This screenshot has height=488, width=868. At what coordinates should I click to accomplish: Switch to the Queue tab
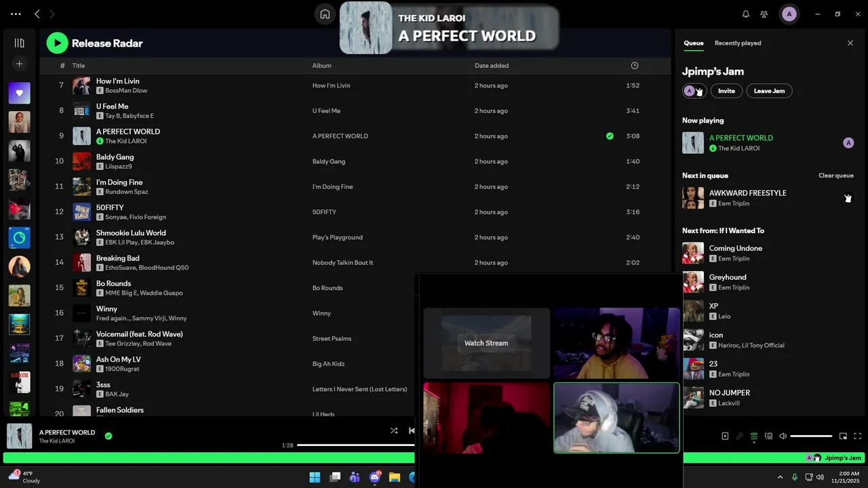pyautogui.click(x=693, y=43)
